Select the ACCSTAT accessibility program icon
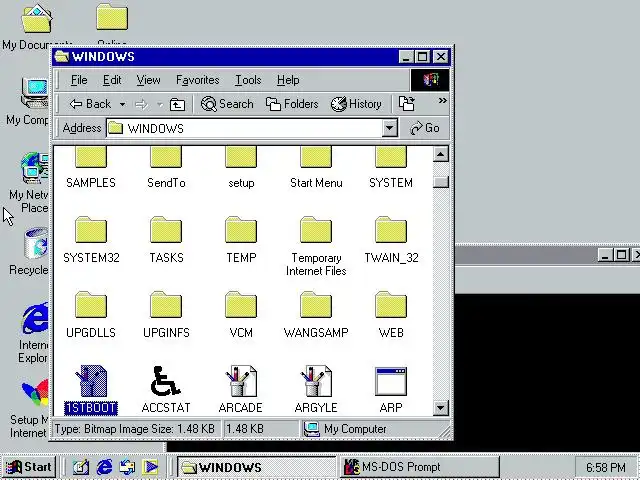 [166, 381]
